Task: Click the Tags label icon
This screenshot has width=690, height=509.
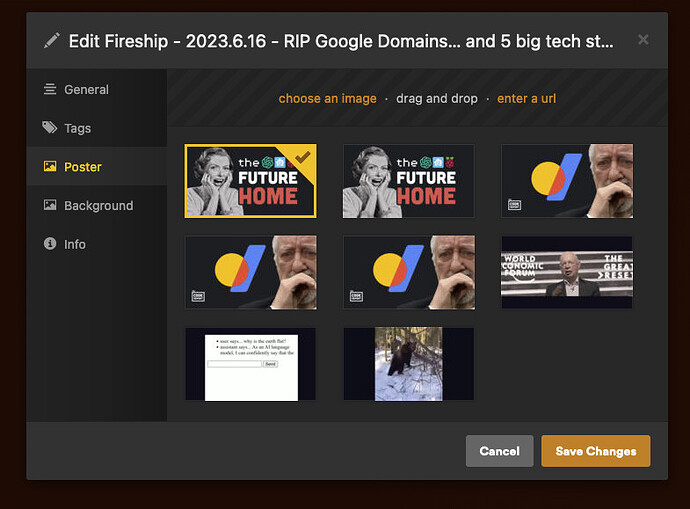Action: click(50, 128)
